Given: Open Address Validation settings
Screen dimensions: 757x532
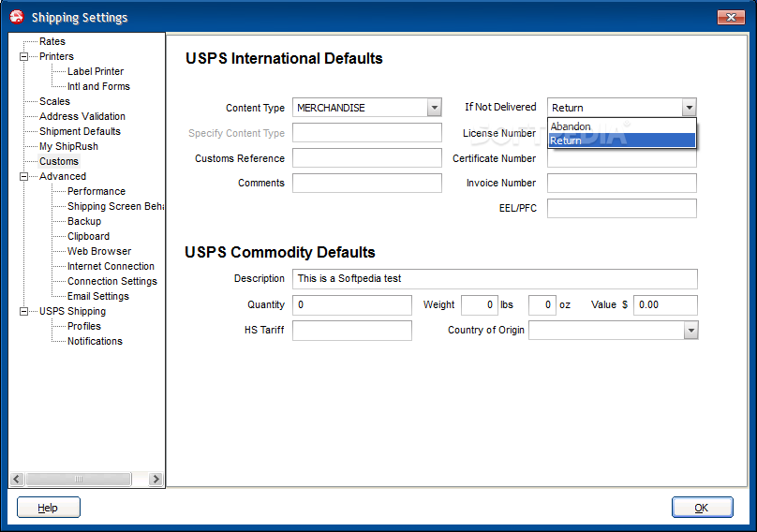Looking at the screenshot, I should click(82, 116).
